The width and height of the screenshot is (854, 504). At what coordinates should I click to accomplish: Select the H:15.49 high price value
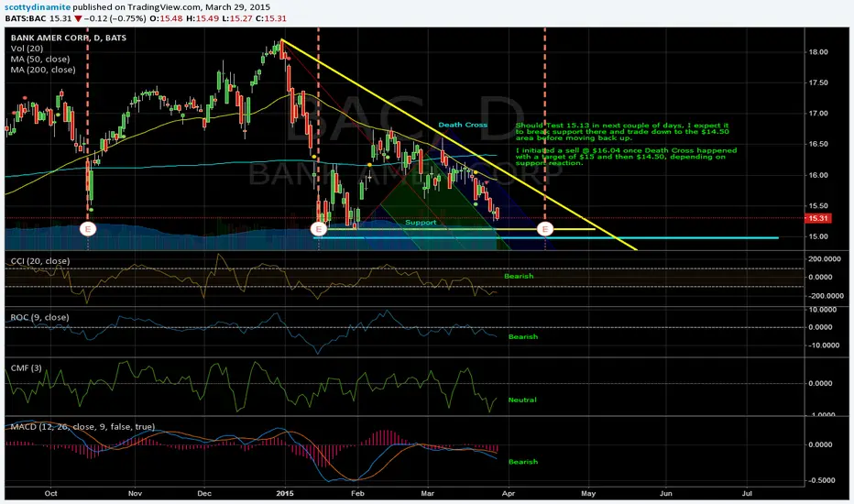pos(201,18)
